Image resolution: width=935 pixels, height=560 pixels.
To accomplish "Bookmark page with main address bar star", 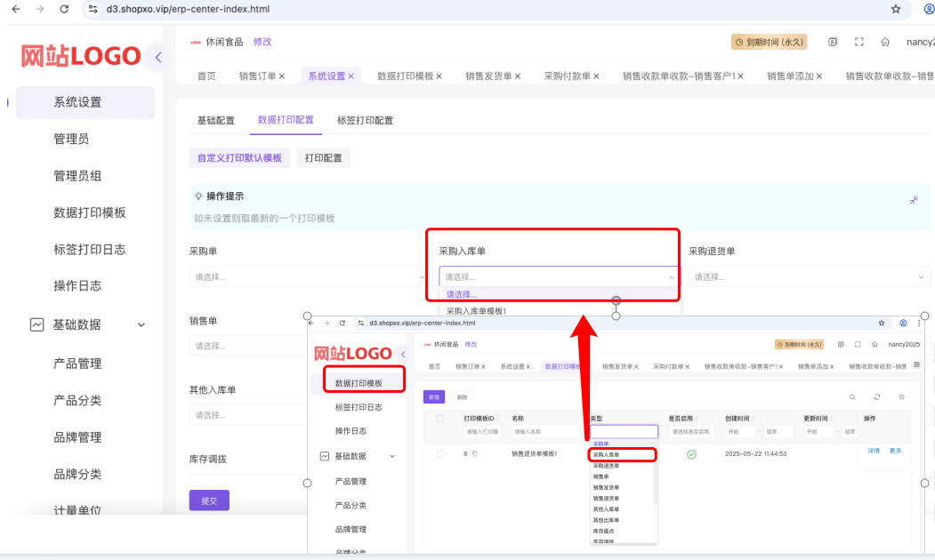I will pos(896,9).
